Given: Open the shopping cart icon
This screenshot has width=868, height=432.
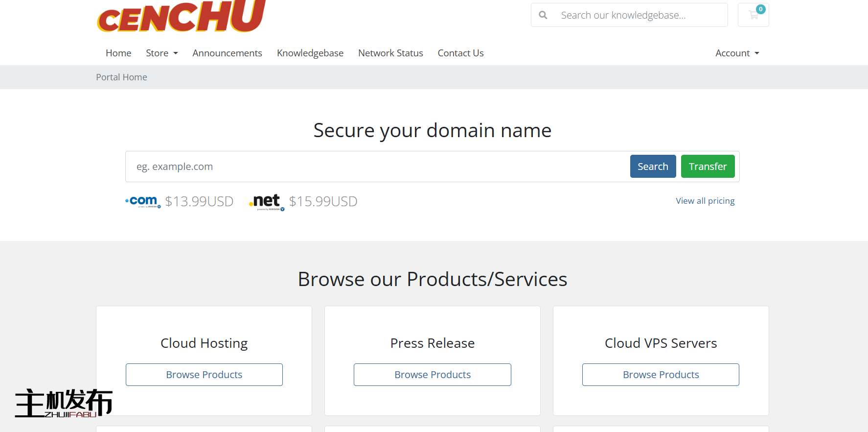Looking at the screenshot, I should click(753, 15).
